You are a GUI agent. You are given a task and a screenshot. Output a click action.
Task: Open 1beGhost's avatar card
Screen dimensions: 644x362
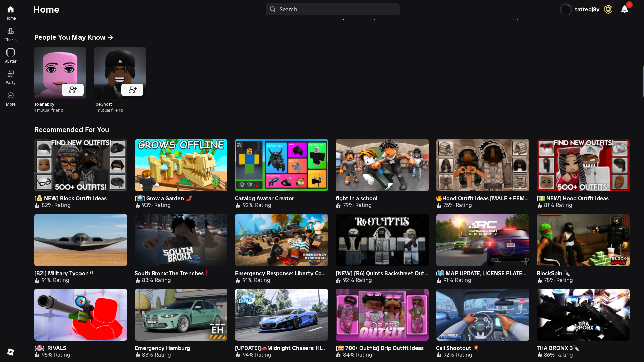[120, 72]
